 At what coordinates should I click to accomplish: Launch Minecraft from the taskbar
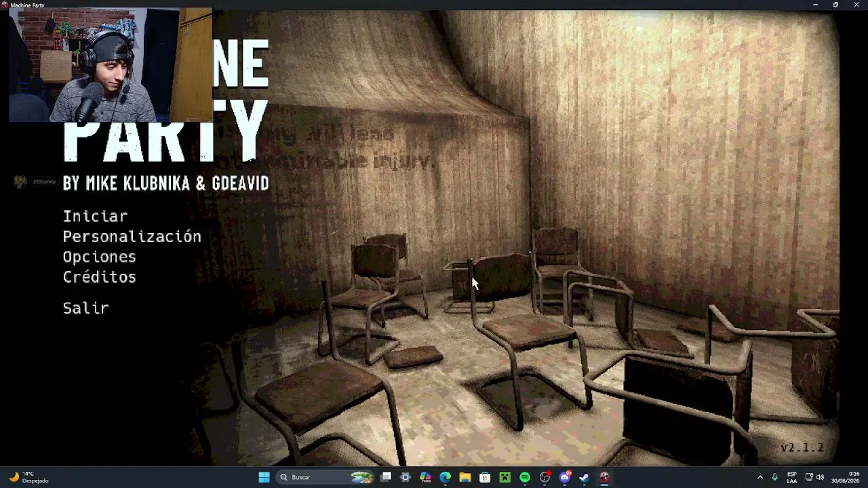tap(505, 477)
